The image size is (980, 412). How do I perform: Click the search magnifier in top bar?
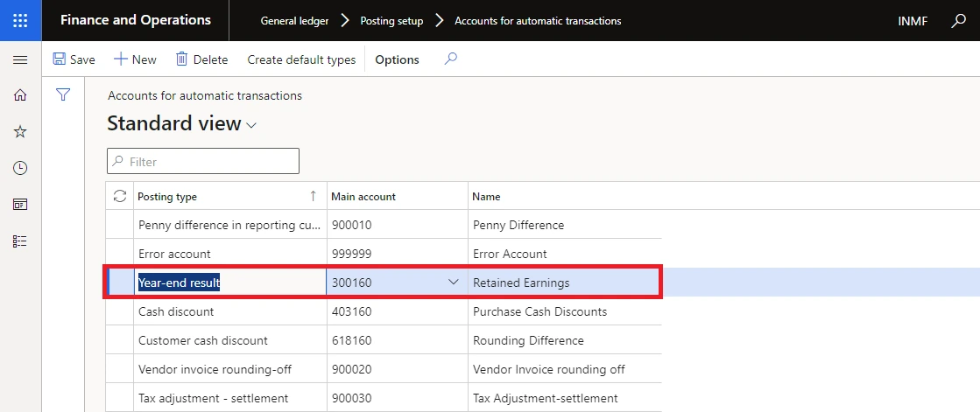(958, 21)
